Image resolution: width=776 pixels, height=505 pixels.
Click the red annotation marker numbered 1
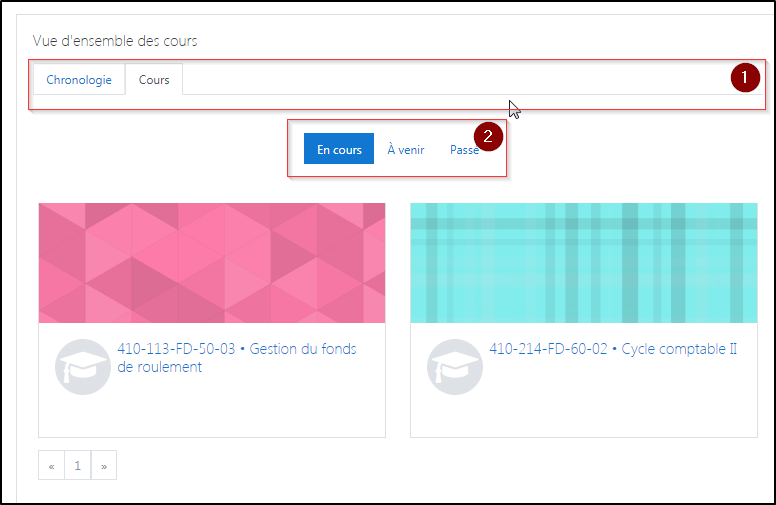(x=745, y=78)
